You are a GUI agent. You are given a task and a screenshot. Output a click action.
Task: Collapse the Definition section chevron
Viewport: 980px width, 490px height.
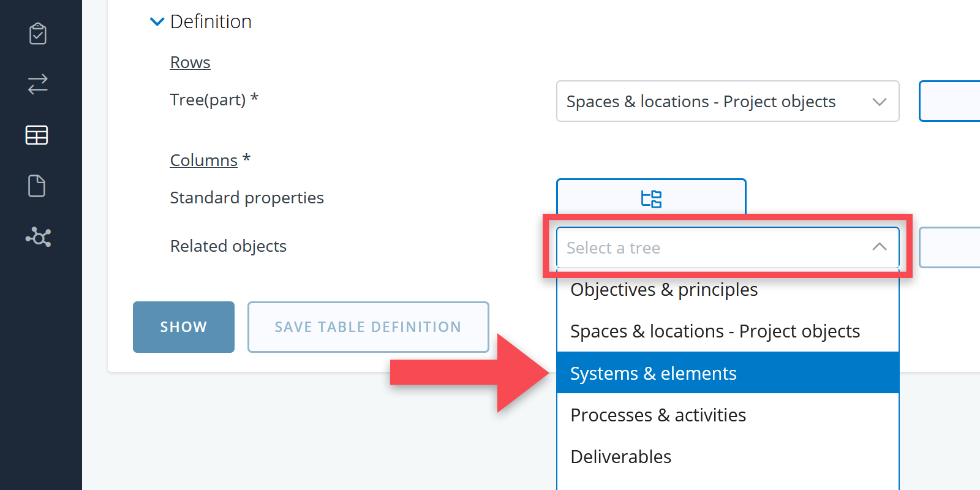click(x=157, y=22)
